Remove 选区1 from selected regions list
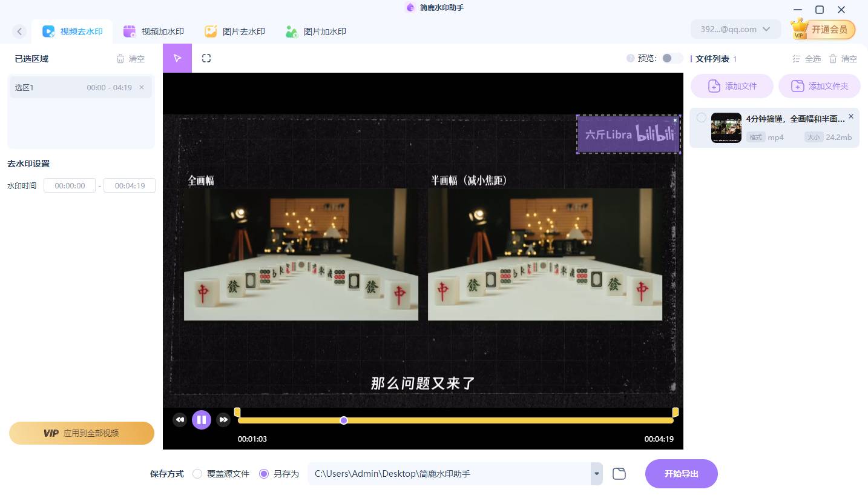This screenshot has height=498, width=868. coord(142,87)
